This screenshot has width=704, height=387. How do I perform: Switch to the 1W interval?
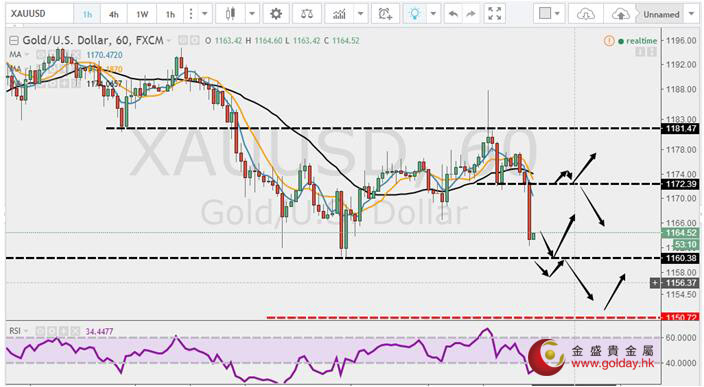142,14
